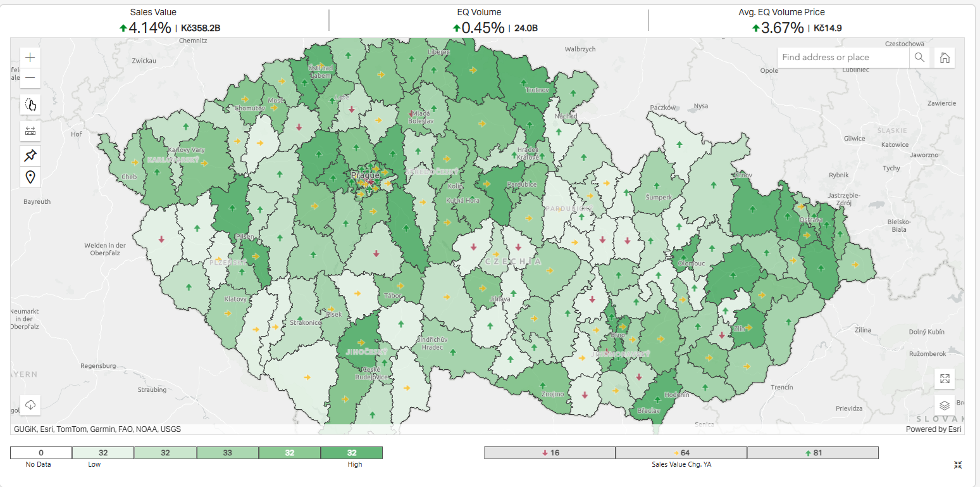
Task: Click the Cheb label on map
Action: click(x=129, y=177)
